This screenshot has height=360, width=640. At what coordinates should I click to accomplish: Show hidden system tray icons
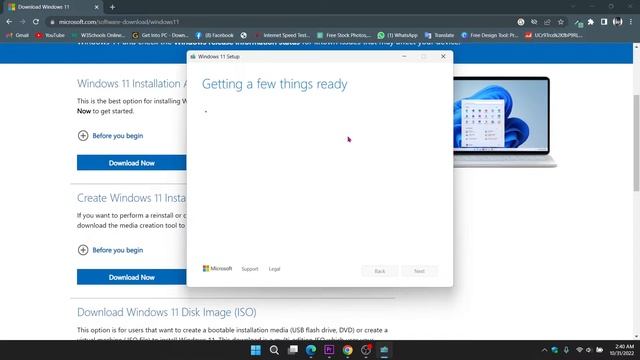pos(544,350)
